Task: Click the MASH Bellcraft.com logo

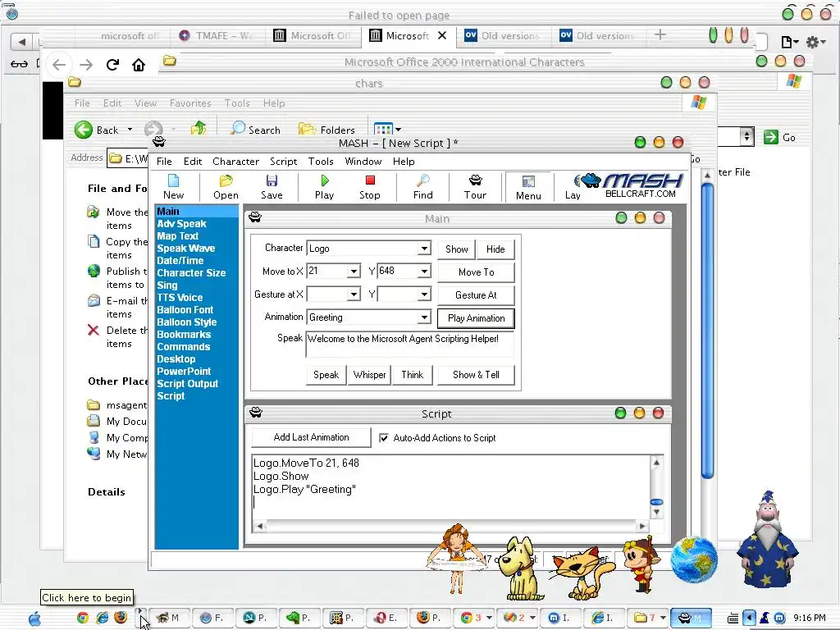Action: pyautogui.click(x=632, y=185)
